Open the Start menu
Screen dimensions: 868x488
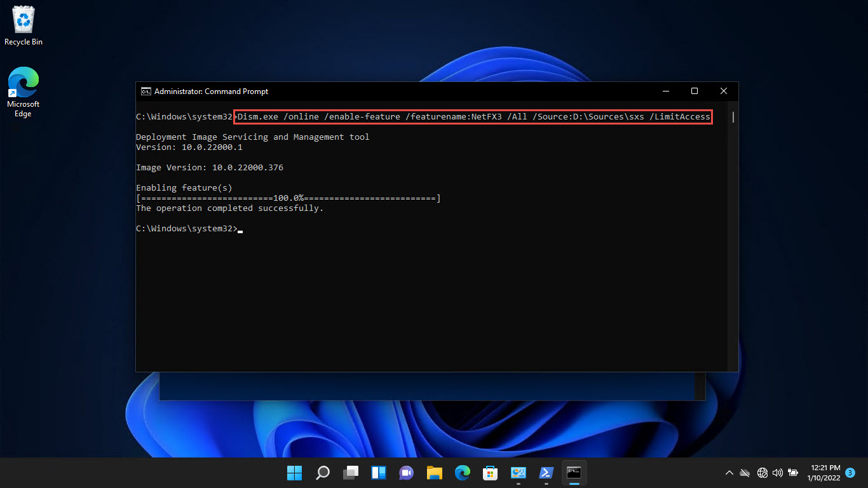294,473
